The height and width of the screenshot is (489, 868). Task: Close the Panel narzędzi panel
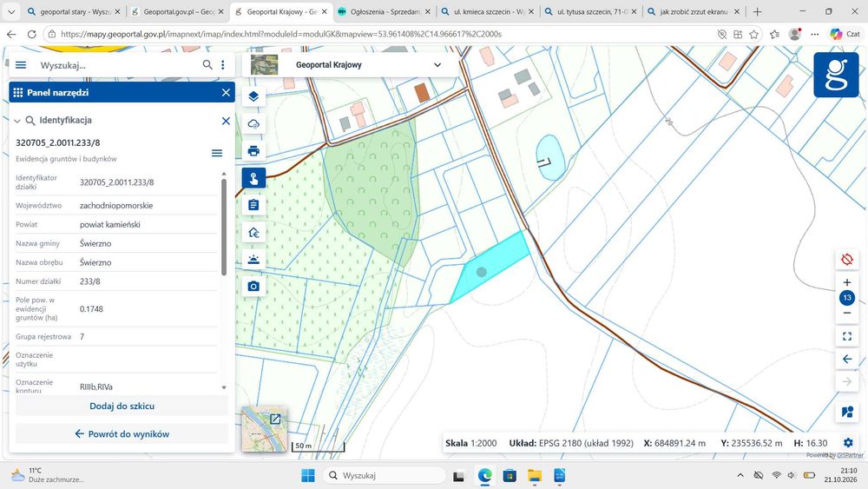point(226,92)
